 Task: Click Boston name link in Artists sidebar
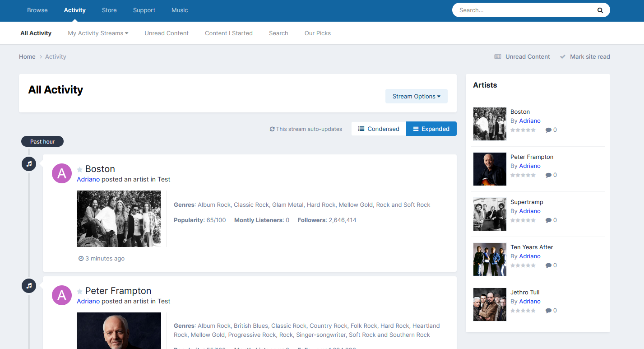pos(520,112)
